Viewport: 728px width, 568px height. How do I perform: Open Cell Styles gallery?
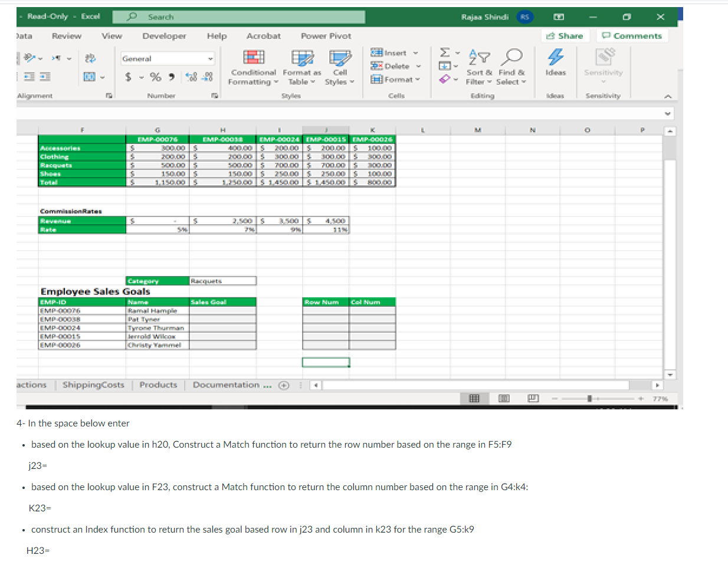pos(340,67)
